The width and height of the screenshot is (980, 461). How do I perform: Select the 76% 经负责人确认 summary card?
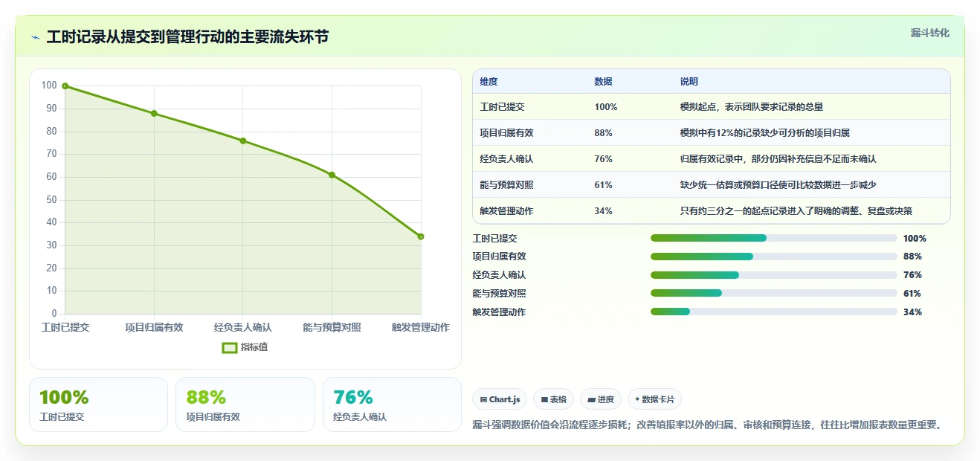tap(392, 404)
